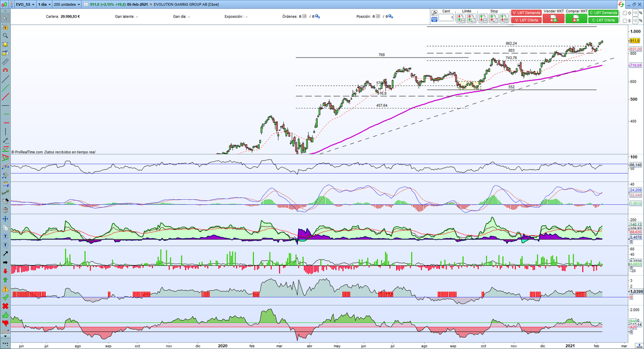
Task: Click V: LMT Oferta sell button
Action: [x=526, y=20]
